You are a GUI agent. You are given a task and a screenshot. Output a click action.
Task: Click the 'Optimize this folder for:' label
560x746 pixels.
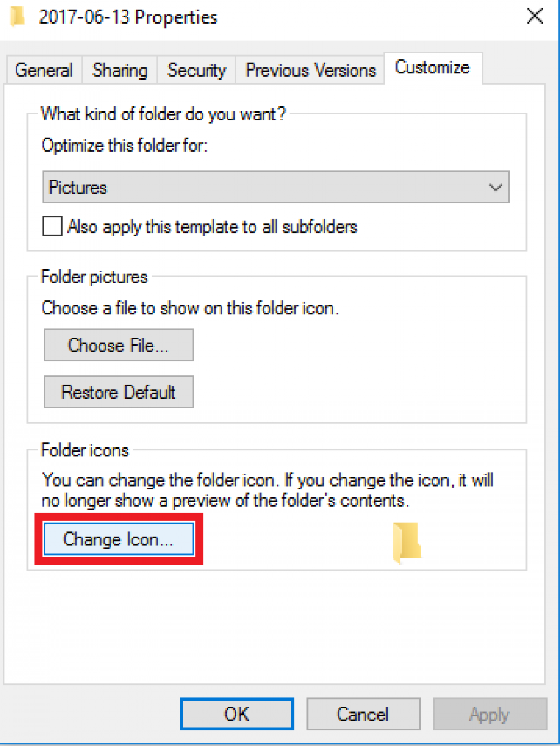(x=124, y=146)
